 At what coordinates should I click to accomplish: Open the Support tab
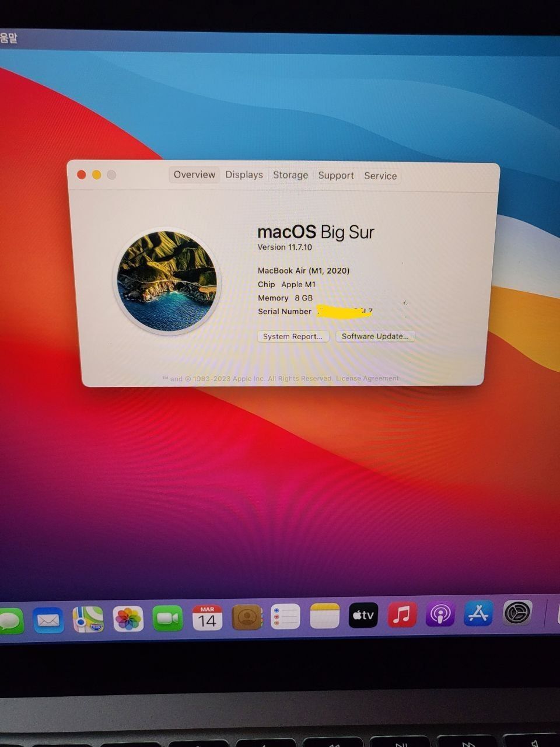click(x=336, y=175)
